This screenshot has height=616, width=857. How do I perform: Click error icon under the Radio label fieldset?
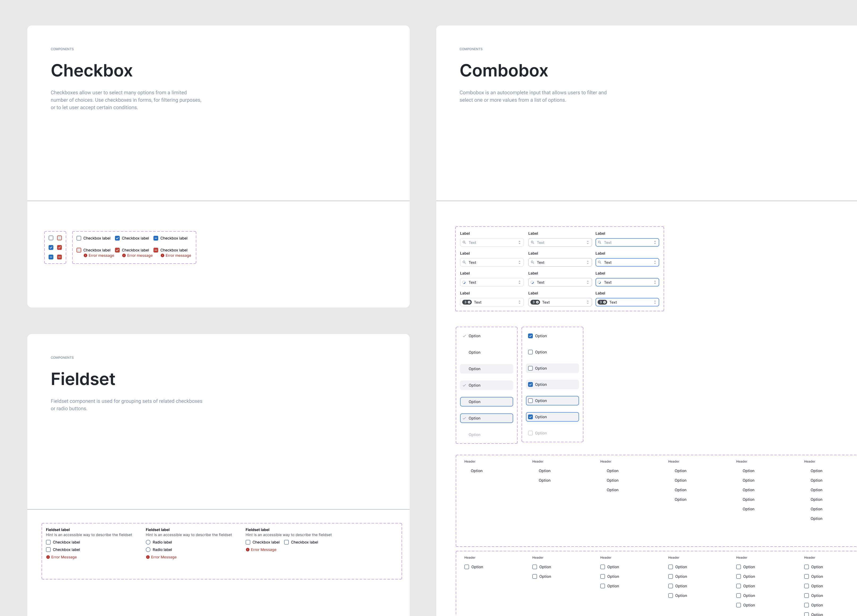[x=148, y=557]
